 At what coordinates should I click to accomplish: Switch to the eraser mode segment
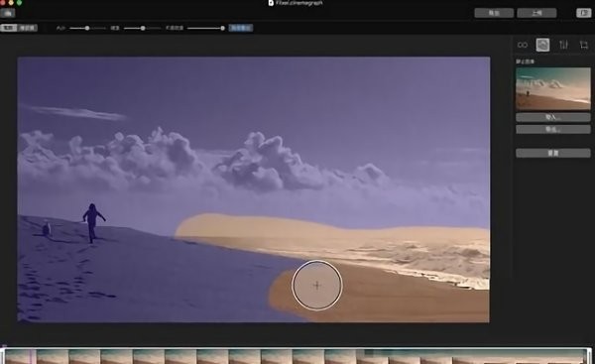click(x=28, y=28)
